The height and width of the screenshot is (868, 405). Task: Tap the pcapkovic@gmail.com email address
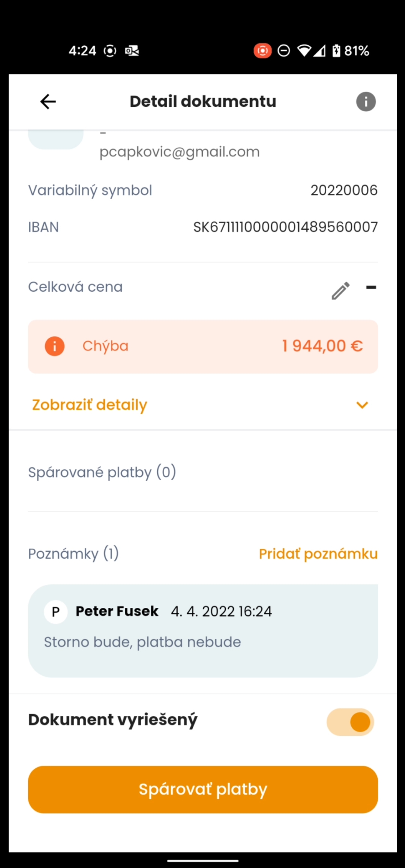[x=180, y=152]
